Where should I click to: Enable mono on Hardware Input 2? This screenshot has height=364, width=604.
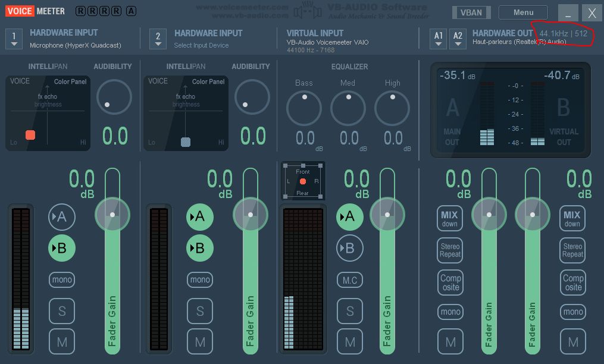point(199,280)
